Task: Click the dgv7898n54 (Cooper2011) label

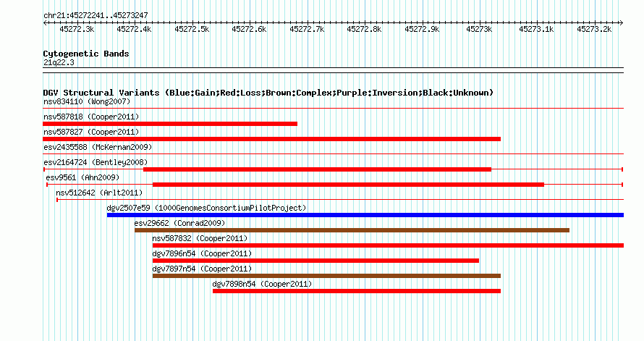Action: tap(262, 284)
